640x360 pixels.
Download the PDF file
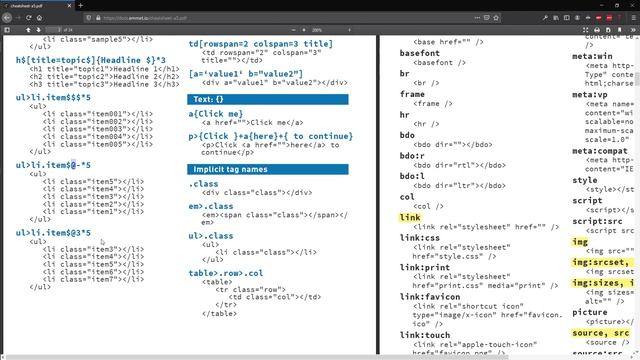pos(608,30)
